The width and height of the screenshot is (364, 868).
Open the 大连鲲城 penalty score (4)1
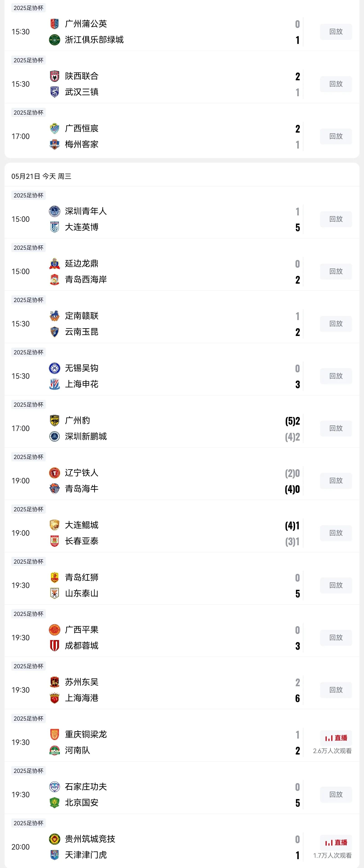292,526
